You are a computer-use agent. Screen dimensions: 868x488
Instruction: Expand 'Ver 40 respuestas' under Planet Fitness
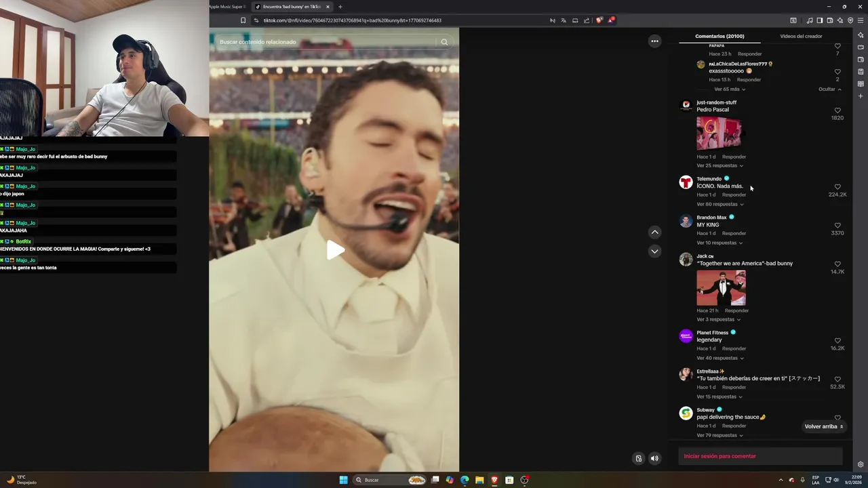tap(720, 358)
